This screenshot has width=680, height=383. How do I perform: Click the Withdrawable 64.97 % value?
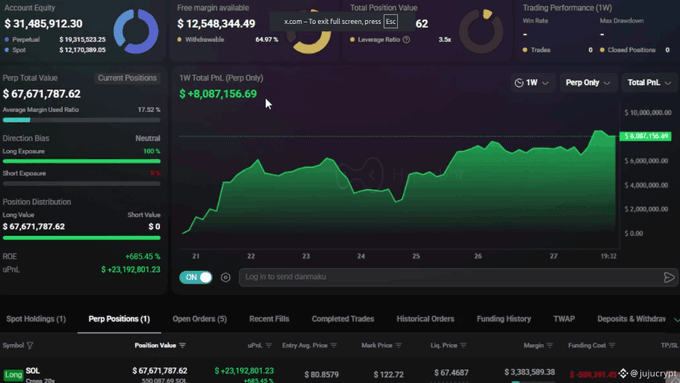[x=267, y=39]
